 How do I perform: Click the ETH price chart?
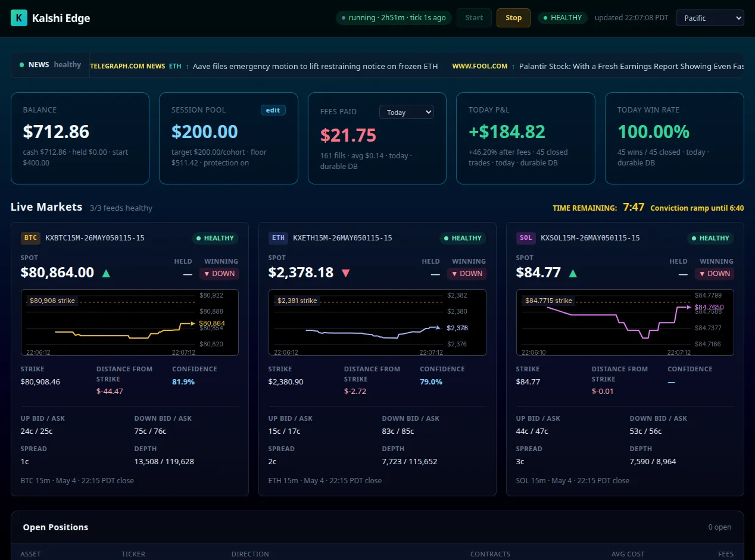click(x=377, y=323)
